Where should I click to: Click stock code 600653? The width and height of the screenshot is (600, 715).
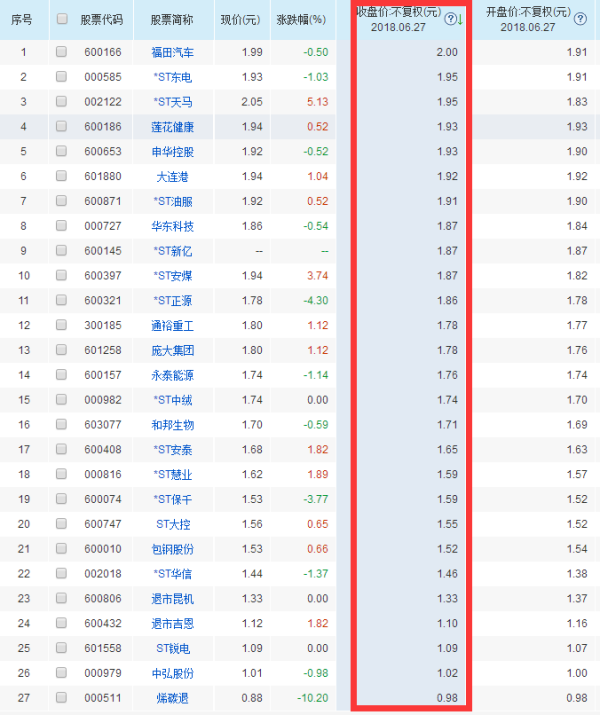[x=103, y=151]
